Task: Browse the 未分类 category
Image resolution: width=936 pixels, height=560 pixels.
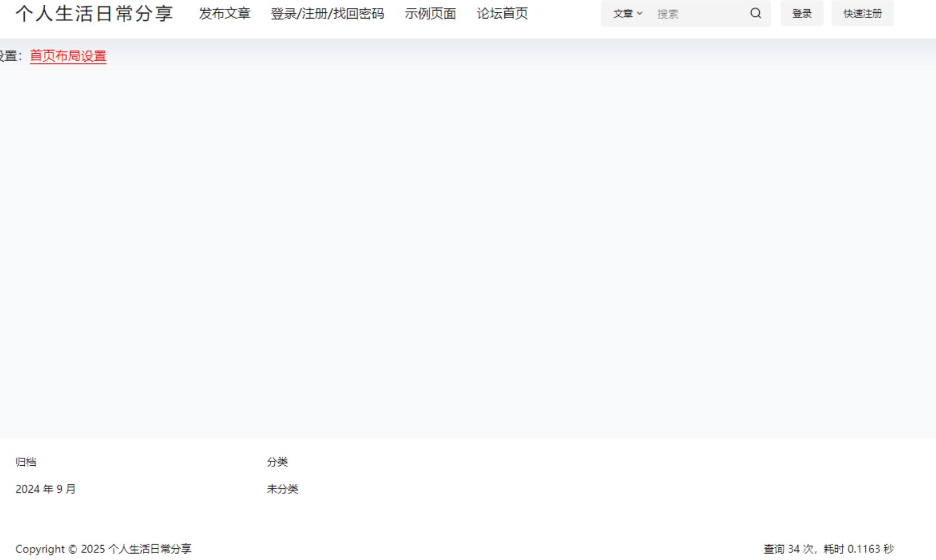Action: click(283, 488)
